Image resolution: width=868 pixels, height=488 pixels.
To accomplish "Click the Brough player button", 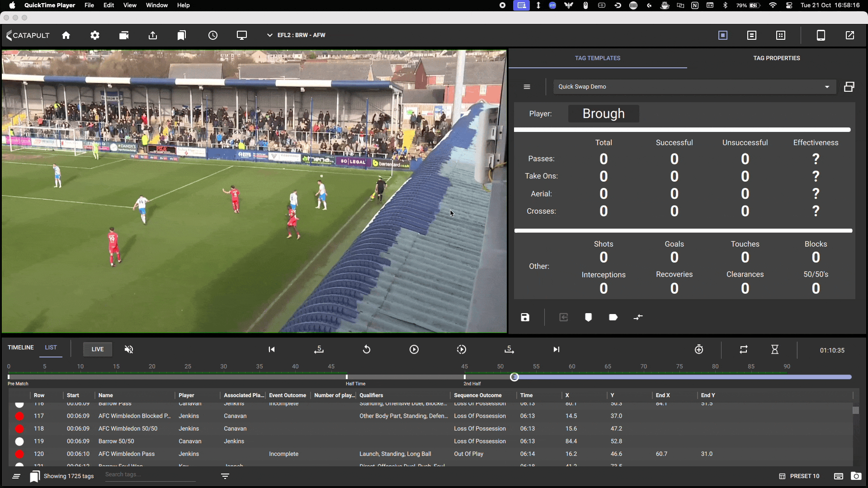I will pos(604,113).
